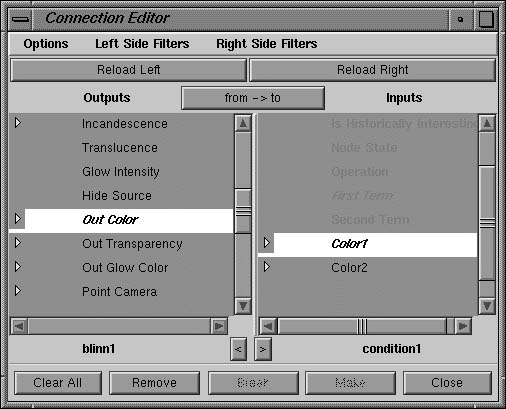Expand the Color1 input attribute
This screenshot has width=506, height=409.
[266, 243]
